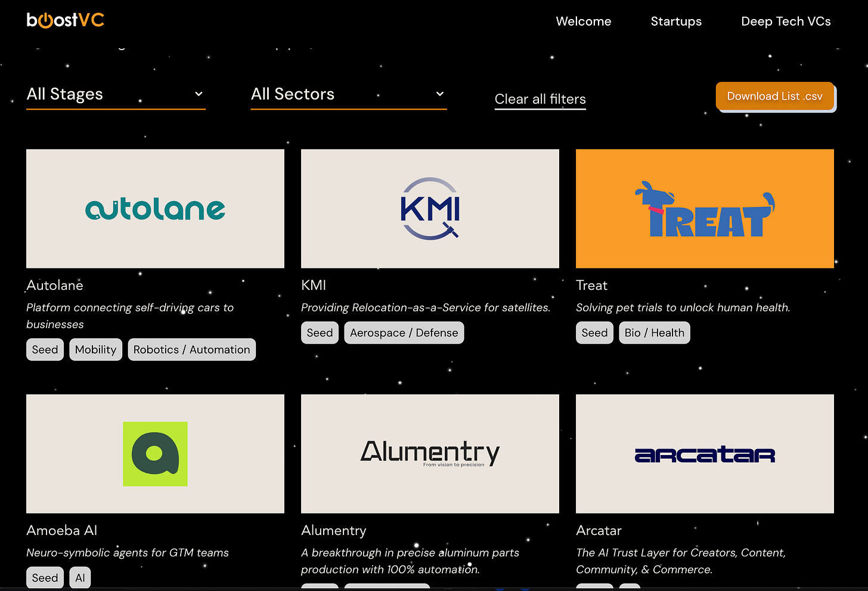The height and width of the screenshot is (591, 868).
Task: Click the Autolane description about self-driving cars
Action: (130, 316)
